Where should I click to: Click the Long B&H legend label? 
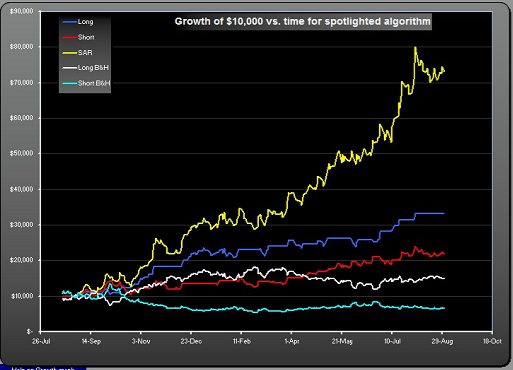[93, 68]
